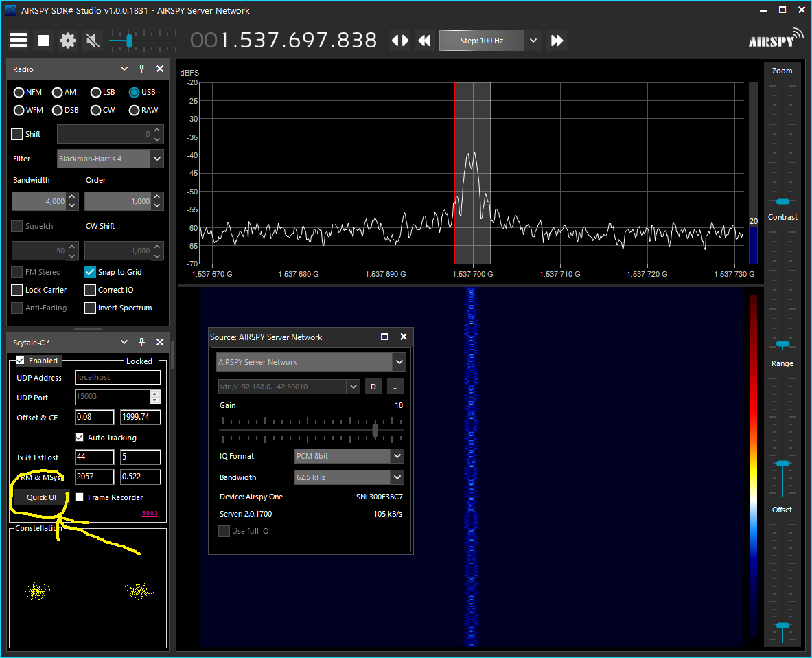
Task: Open the settings gear configuration
Action: coord(68,41)
